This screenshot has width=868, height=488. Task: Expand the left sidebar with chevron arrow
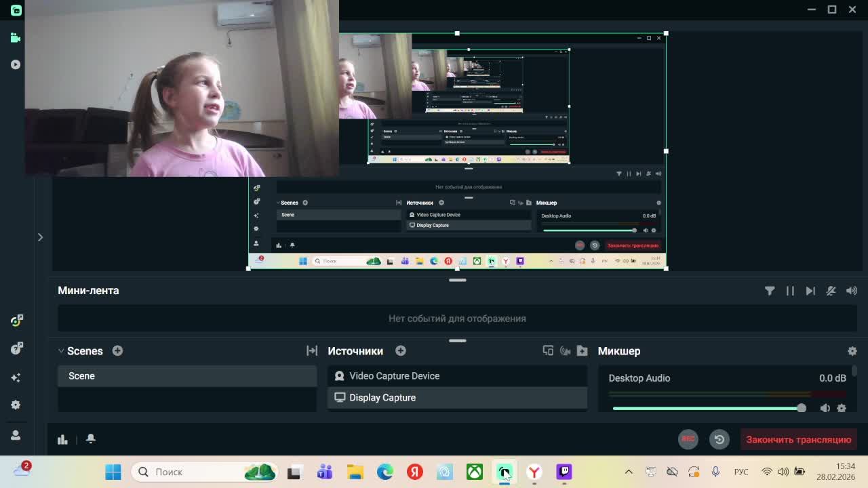click(40, 237)
